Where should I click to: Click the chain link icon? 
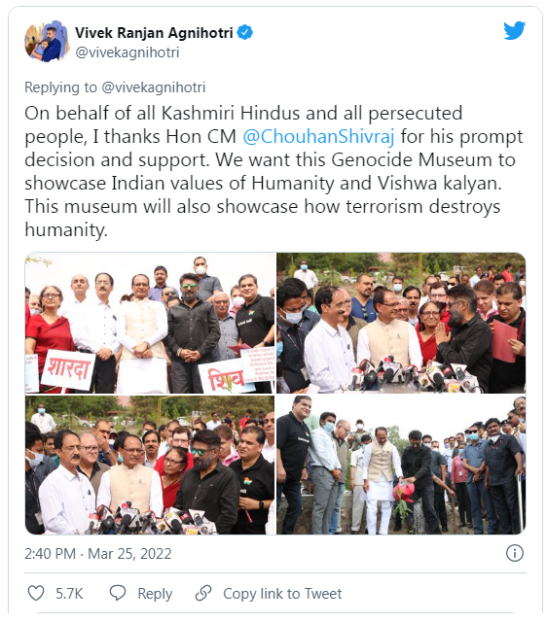[x=203, y=593]
